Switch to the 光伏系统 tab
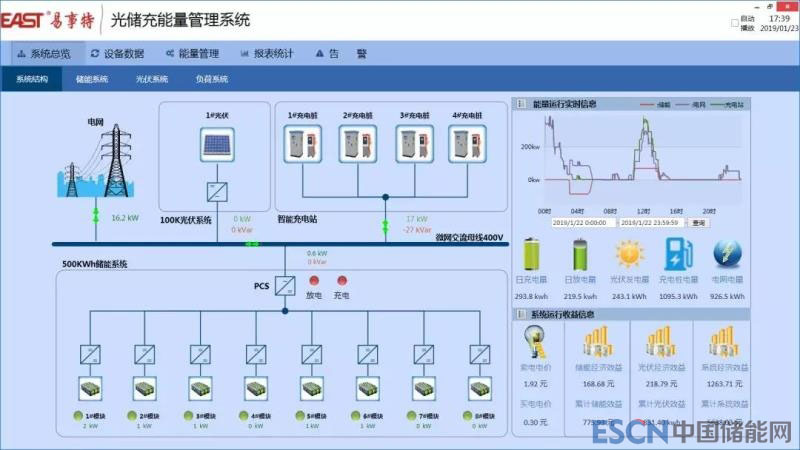 tap(152, 79)
